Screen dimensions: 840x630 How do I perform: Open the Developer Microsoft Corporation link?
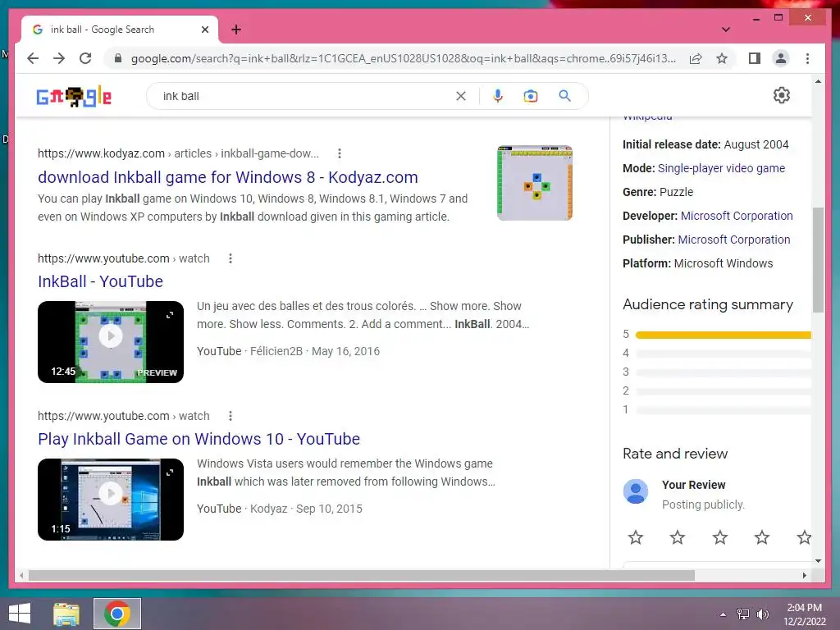737,216
